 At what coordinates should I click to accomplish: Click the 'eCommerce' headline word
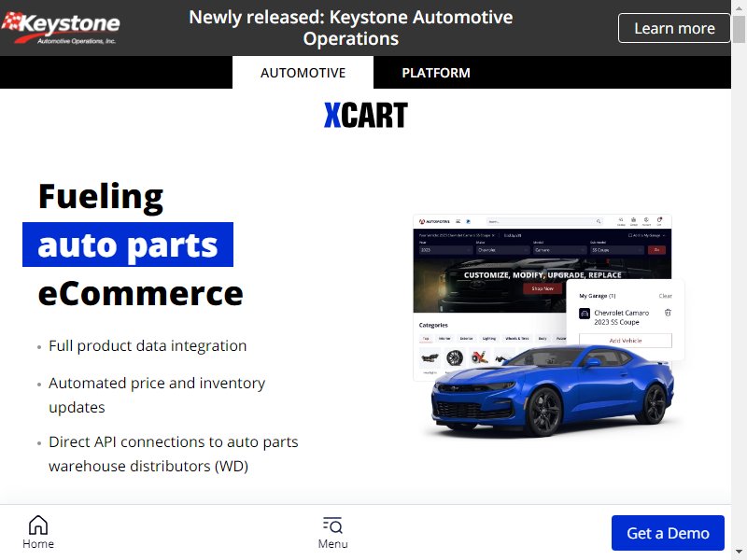[x=141, y=293]
